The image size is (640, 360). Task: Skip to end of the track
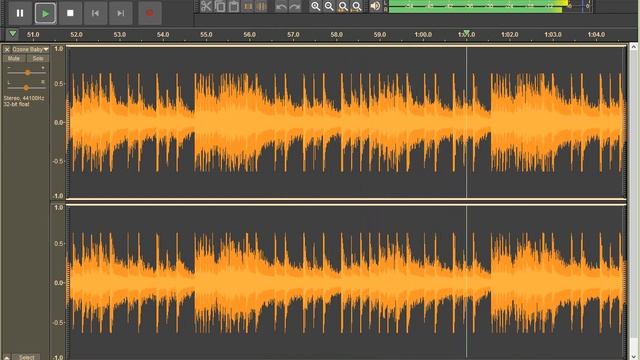[120, 13]
